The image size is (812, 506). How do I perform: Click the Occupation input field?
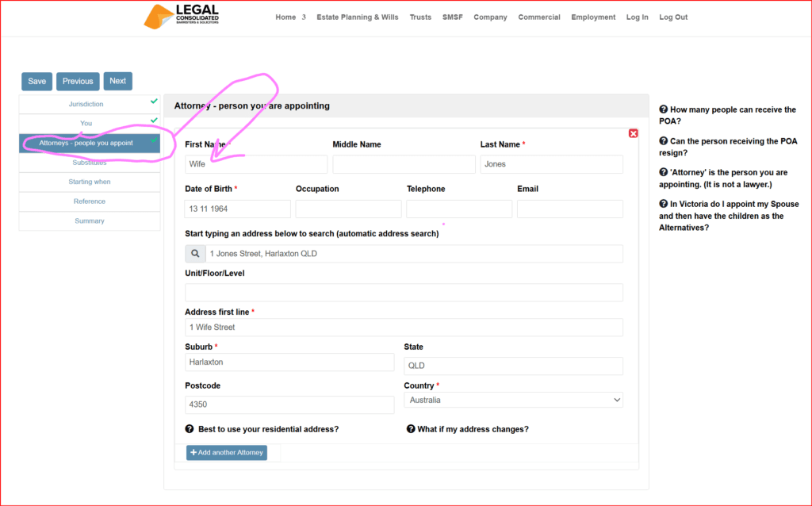coord(349,209)
